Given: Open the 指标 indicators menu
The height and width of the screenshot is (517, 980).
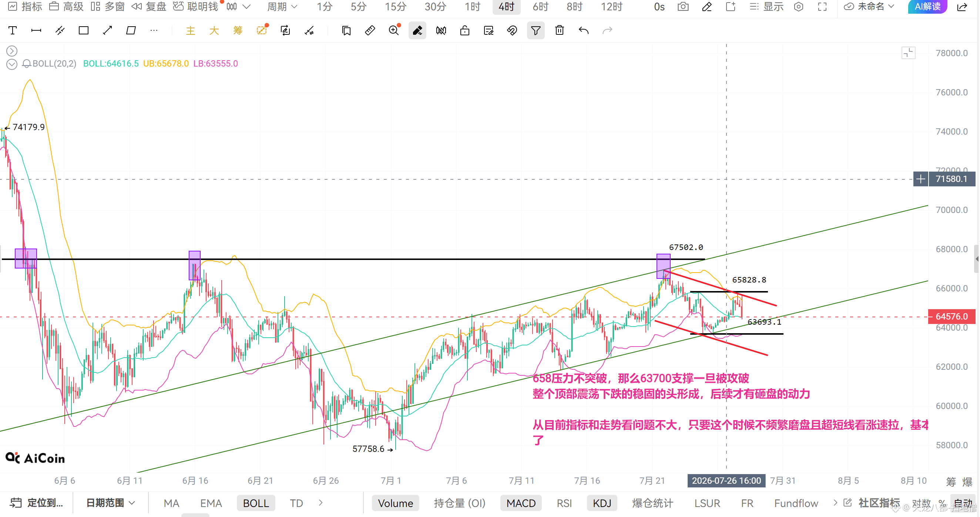Looking at the screenshot, I should point(25,7).
